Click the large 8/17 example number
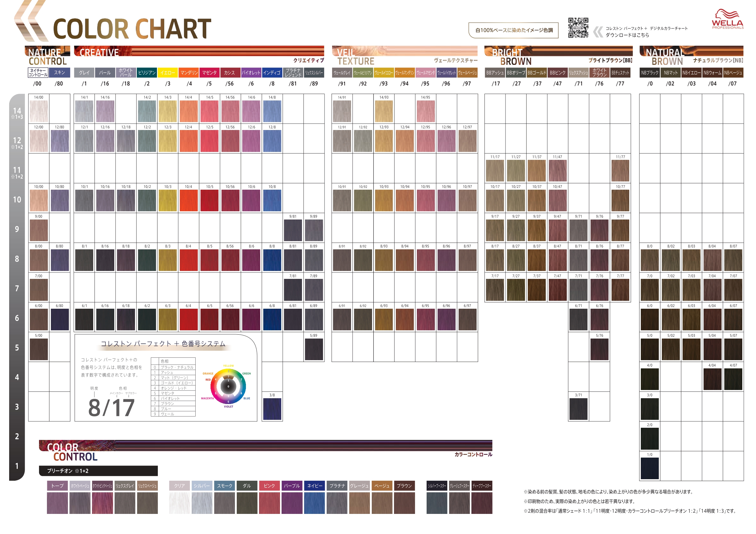This screenshot has height=534, width=756. pyautogui.click(x=112, y=408)
